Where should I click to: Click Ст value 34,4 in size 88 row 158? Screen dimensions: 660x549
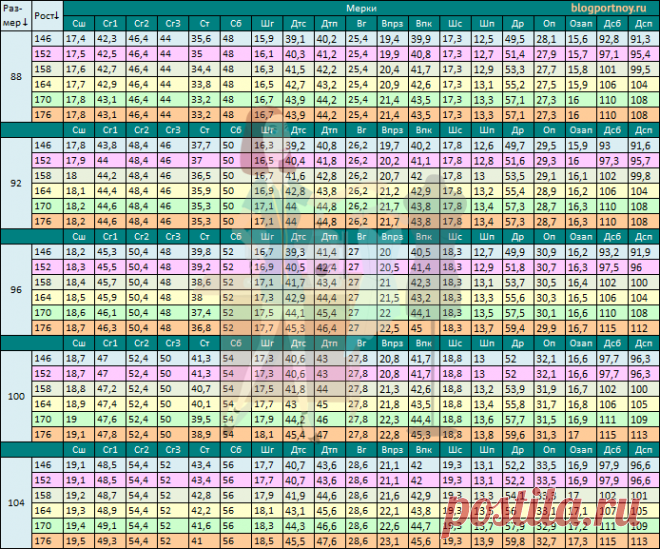(204, 69)
